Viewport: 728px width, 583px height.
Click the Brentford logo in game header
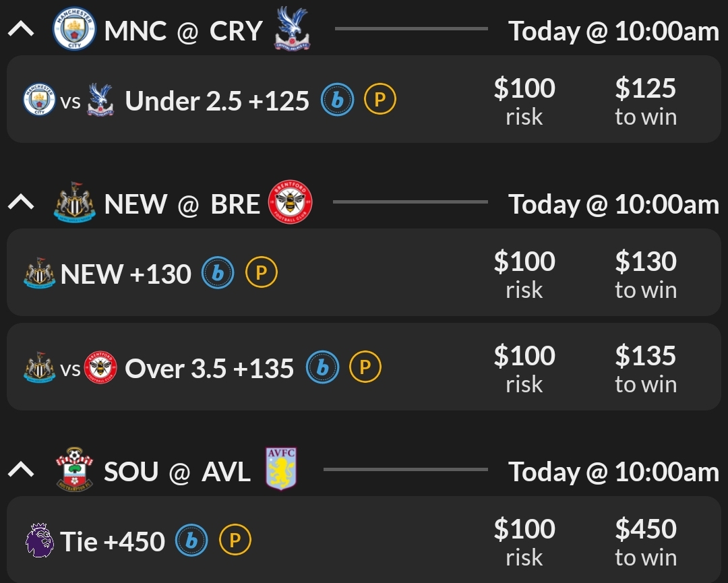tap(291, 202)
